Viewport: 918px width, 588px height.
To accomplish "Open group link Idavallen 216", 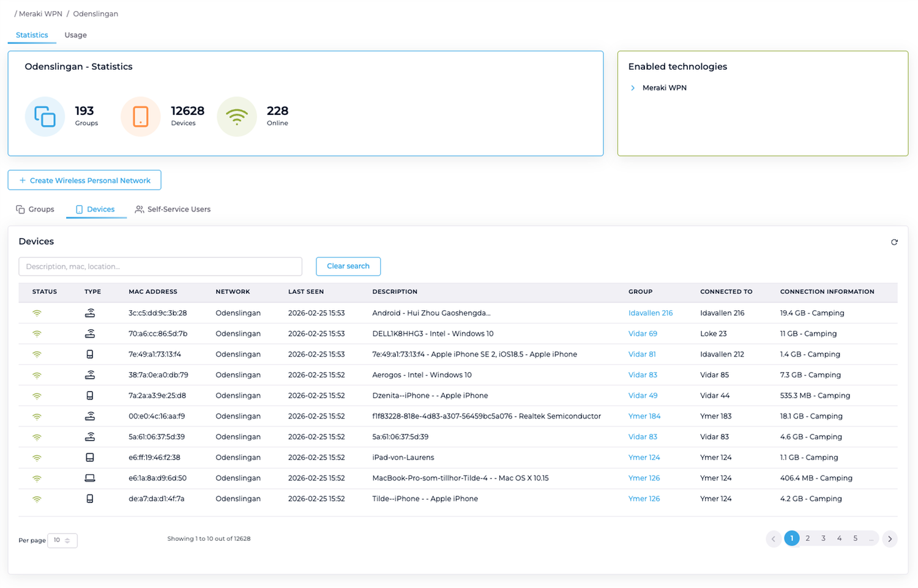I will click(x=651, y=313).
